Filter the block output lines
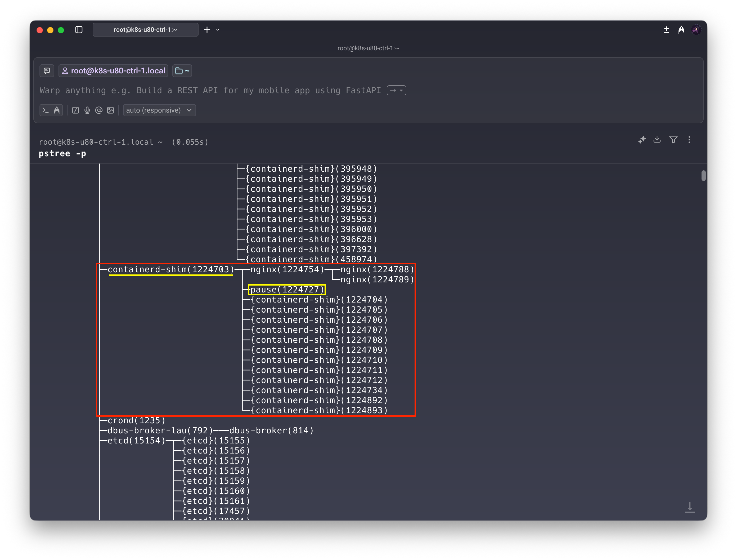This screenshot has width=737, height=560. point(673,140)
